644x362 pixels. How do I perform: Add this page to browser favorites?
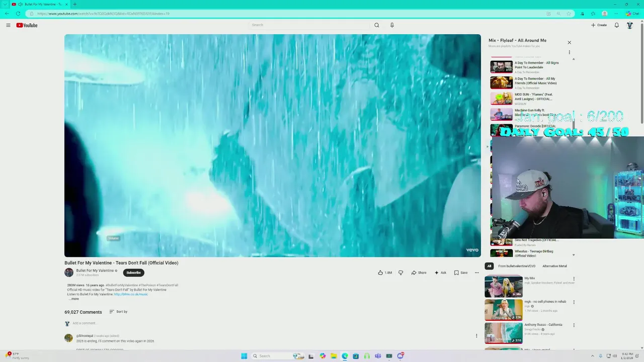[x=569, y=14]
